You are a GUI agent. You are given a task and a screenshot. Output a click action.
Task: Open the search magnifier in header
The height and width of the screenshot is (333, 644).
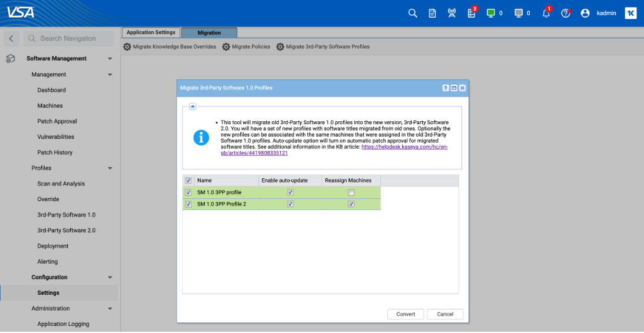[x=412, y=13]
